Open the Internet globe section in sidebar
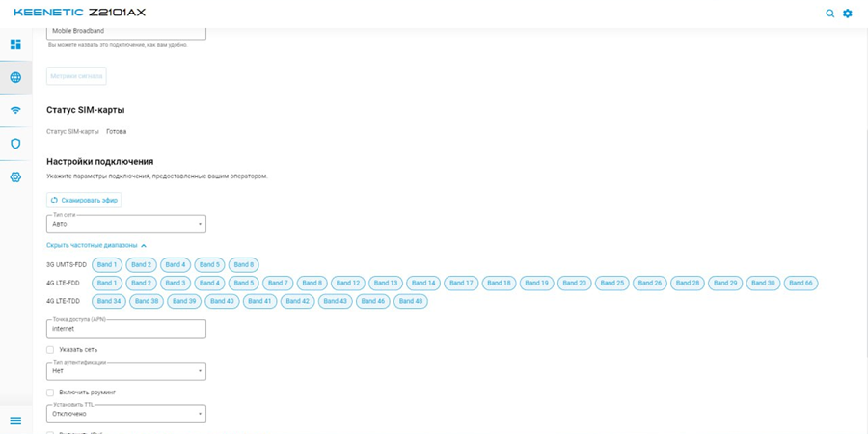 click(x=15, y=77)
